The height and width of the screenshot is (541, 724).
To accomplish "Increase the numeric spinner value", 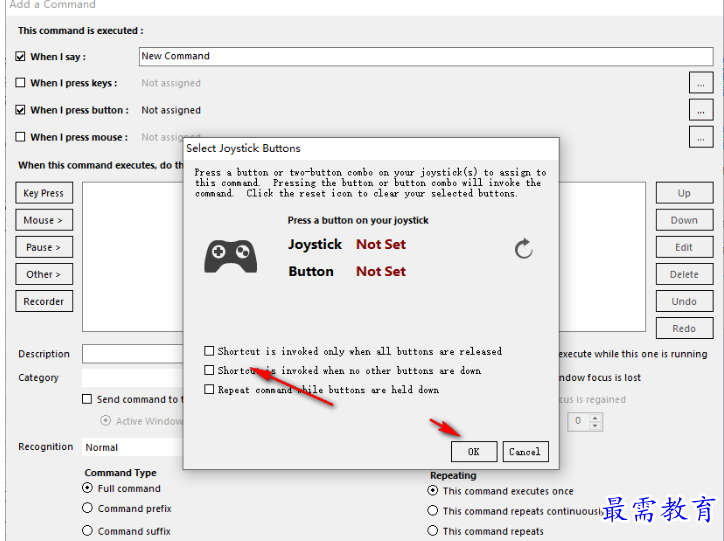I will [x=595, y=417].
